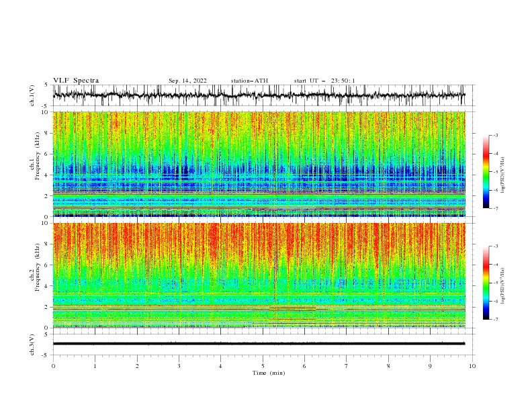Click the "start UT = 23:50:1" text
532x411 pixels.
[x=324, y=81]
